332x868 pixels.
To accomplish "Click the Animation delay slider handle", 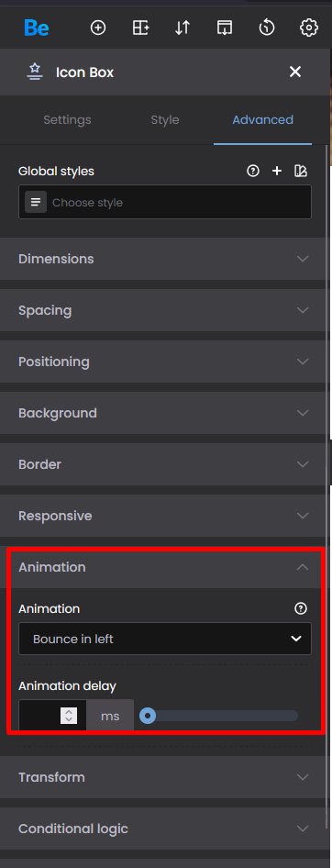I will click(x=147, y=717).
